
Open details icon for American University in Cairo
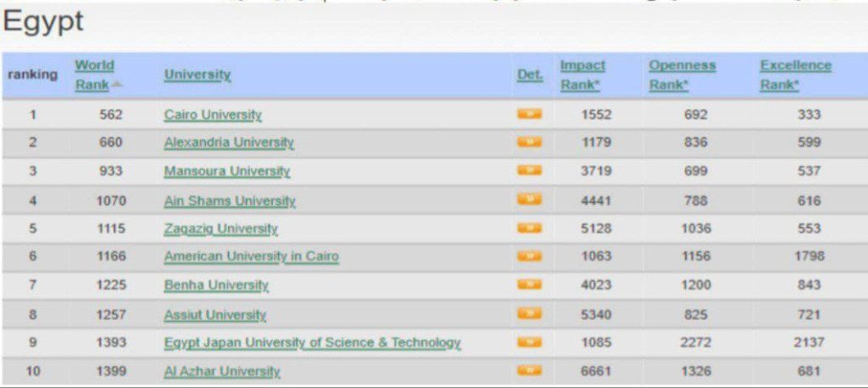[529, 256]
